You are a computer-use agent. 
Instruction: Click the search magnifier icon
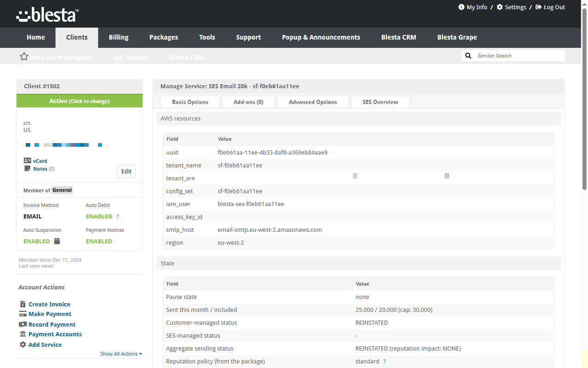click(468, 56)
